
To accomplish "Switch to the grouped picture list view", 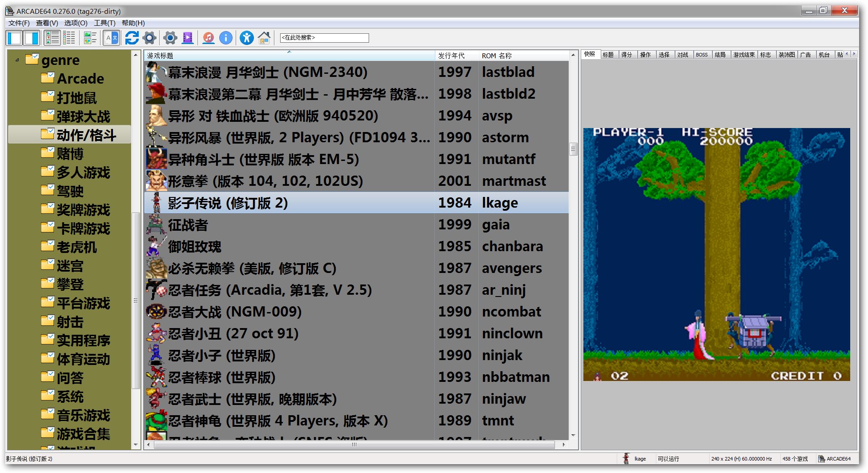I will (90, 38).
